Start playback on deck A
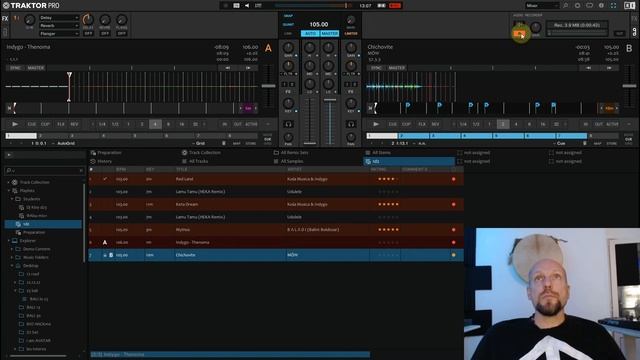This screenshot has height=360, width=640. [15, 124]
